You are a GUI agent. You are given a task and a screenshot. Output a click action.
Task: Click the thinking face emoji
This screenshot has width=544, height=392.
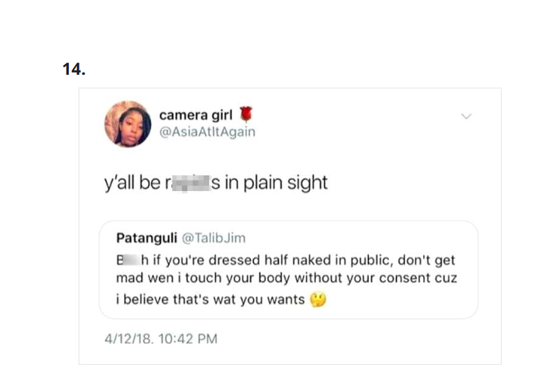click(318, 300)
